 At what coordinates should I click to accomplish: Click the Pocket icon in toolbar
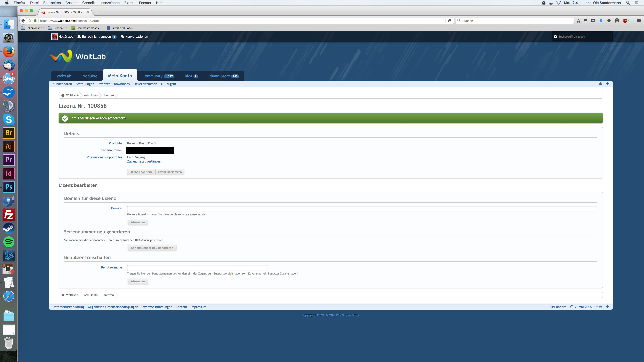(593, 21)
